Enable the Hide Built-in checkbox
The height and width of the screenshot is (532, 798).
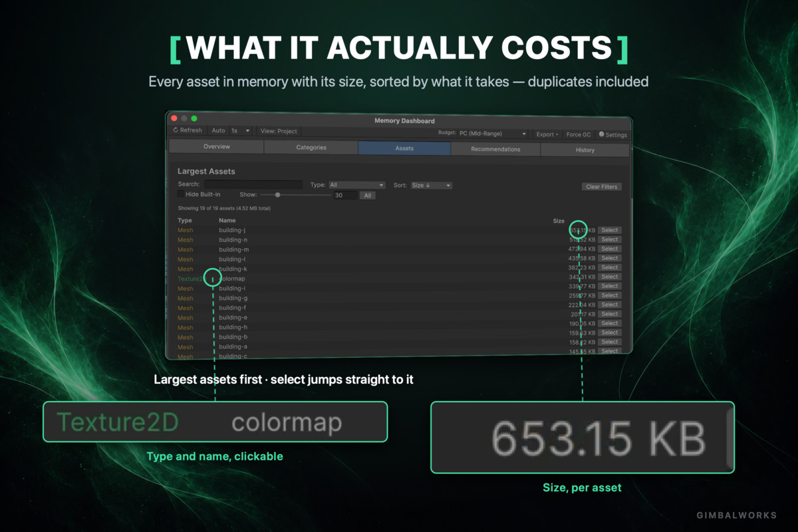point(181,194)
